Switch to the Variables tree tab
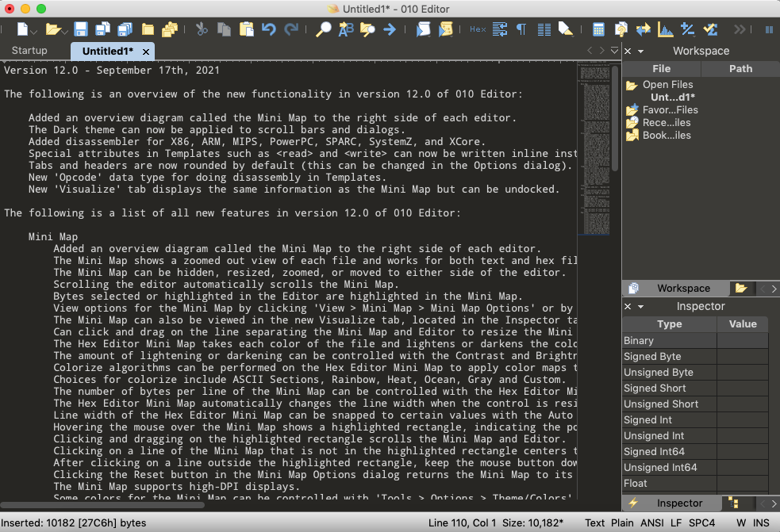The image size is (780, 532). point(734,503)
